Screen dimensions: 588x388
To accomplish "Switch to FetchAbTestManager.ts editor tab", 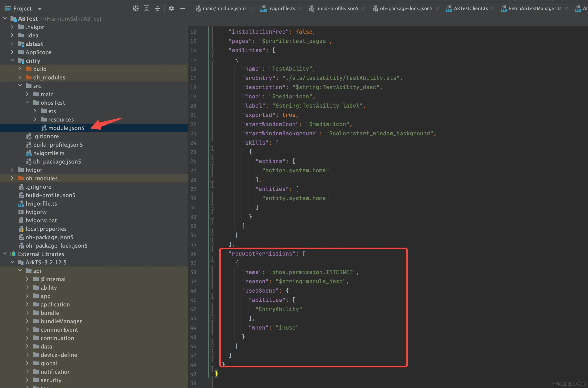I will 535,8.
